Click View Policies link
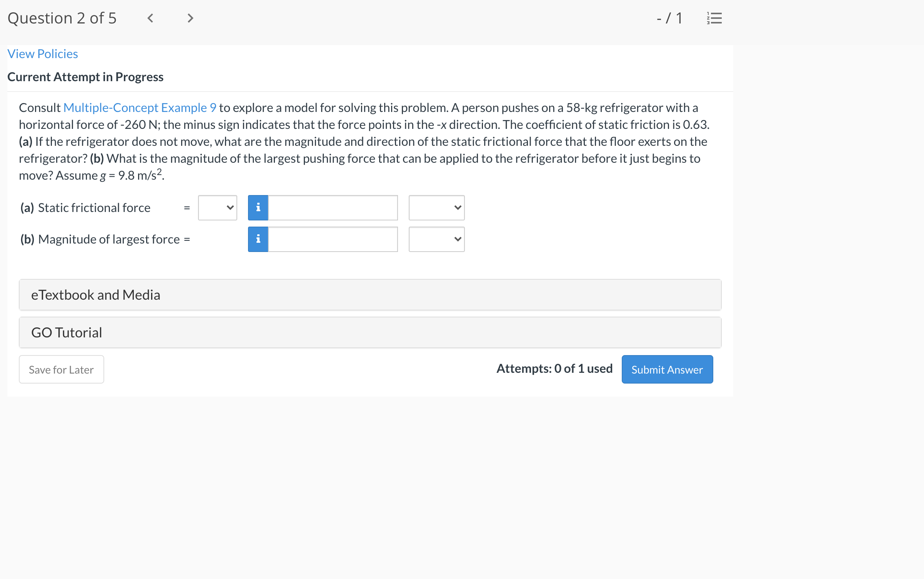924x579 pixels. tap(42, 54)
